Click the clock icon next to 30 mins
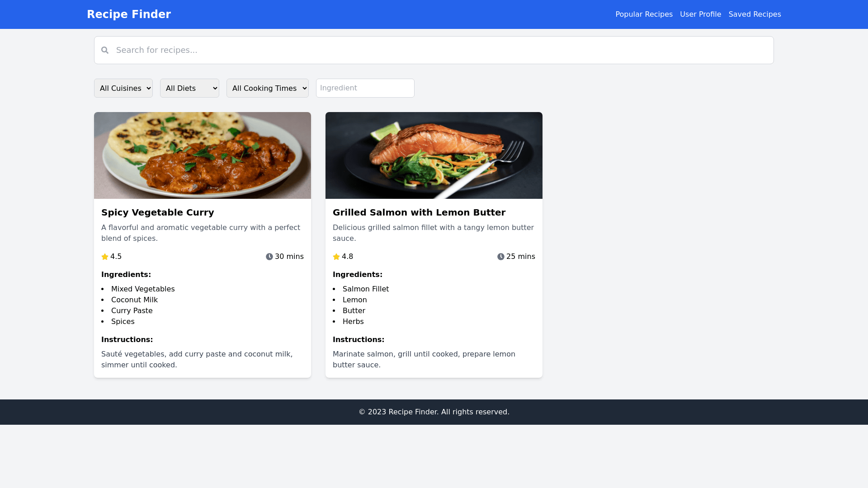The height and width of the screenshot is (488, 868). pyautogui.click(x=269, y=257)
